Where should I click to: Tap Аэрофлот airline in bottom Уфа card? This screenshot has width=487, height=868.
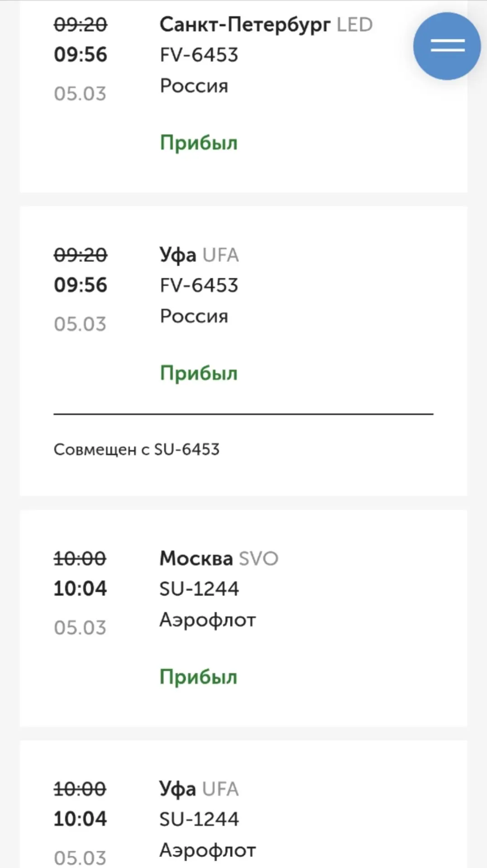click(x=208, y=850)
